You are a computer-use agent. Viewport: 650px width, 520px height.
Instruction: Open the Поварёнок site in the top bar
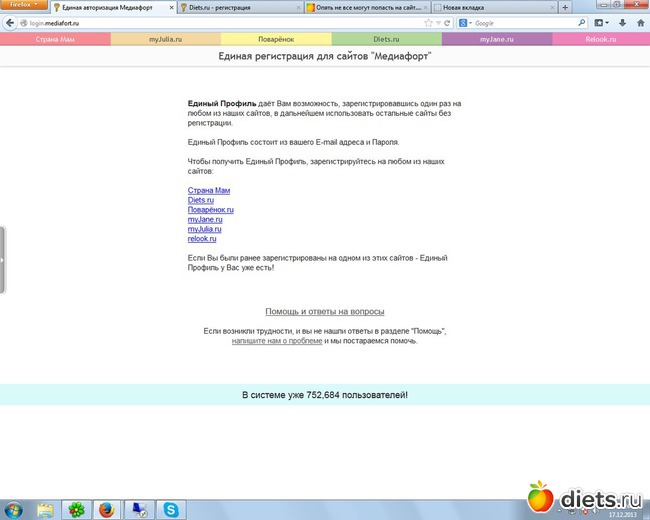(x=273, y=39)
